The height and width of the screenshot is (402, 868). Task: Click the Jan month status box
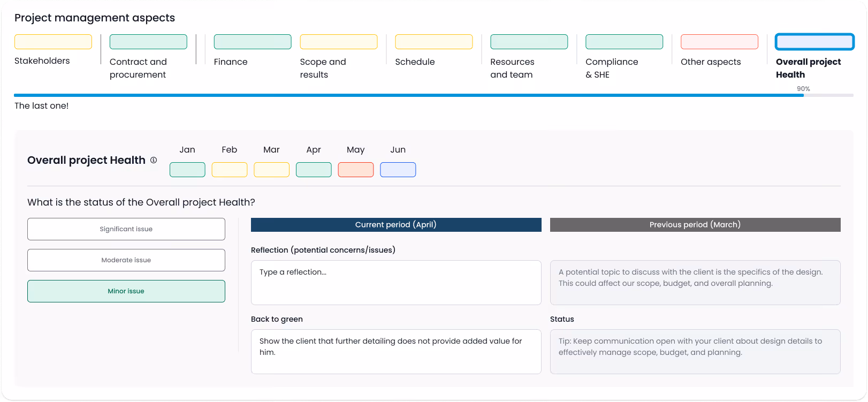187,170
